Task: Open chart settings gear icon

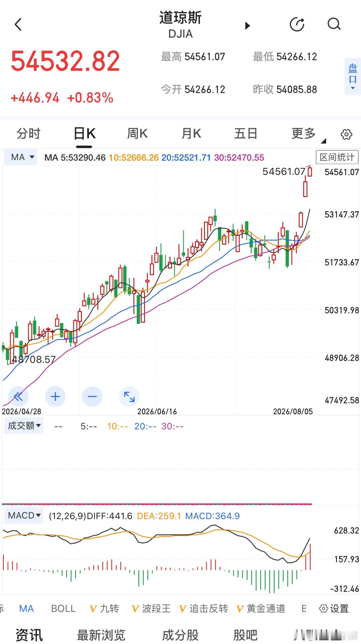Action: point(346,134)
